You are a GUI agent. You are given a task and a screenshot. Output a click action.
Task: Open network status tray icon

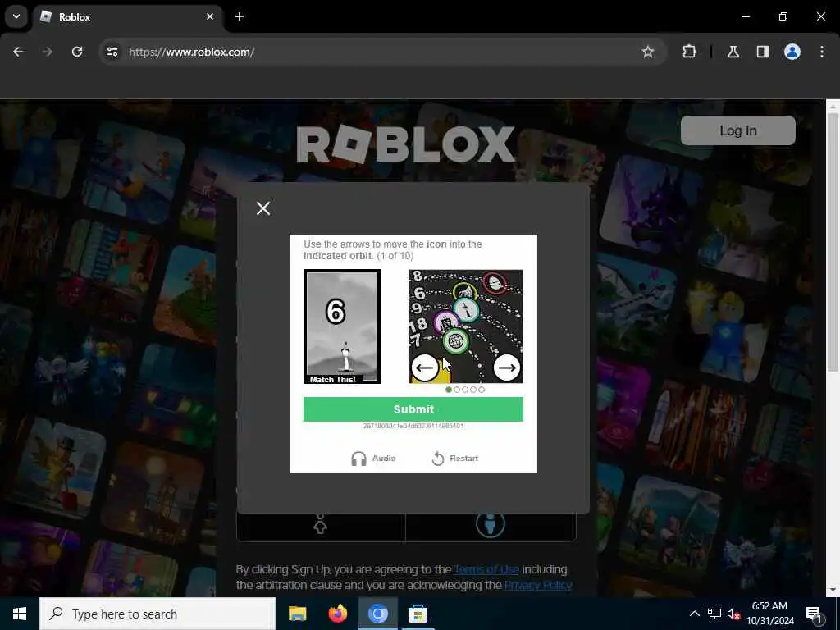[714, 614]
